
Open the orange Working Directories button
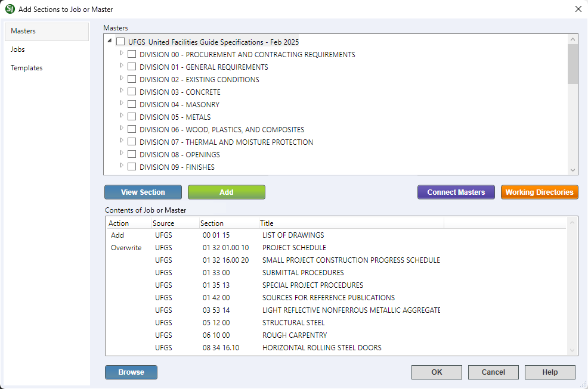539,192
